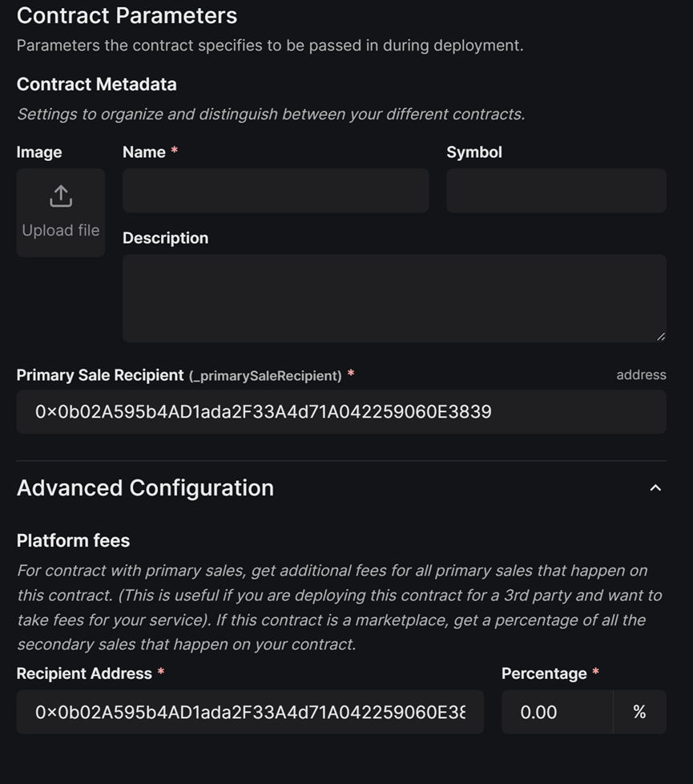Click the Percentage label
This screenshot has width=693, height=784.
(544, 673)
